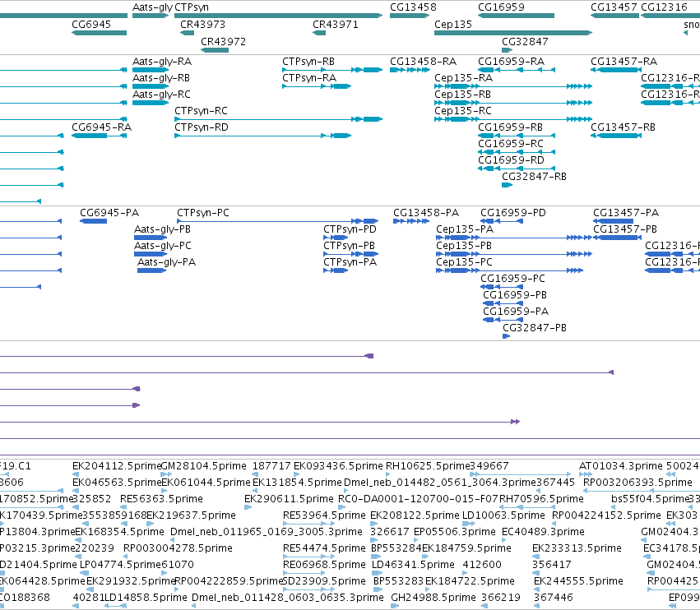Screen dimensions: 700x610
Task: Select the GH24988.5prime EST label
Action: coord(433,598)
